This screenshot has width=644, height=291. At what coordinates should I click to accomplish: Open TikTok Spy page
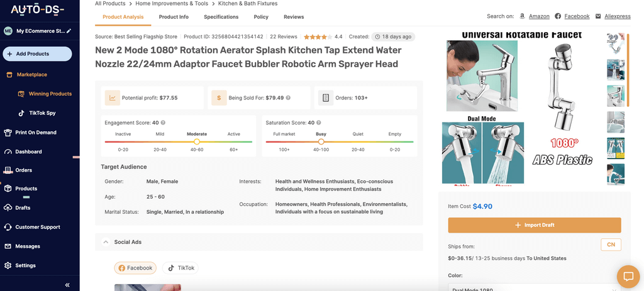coord(42,113)
